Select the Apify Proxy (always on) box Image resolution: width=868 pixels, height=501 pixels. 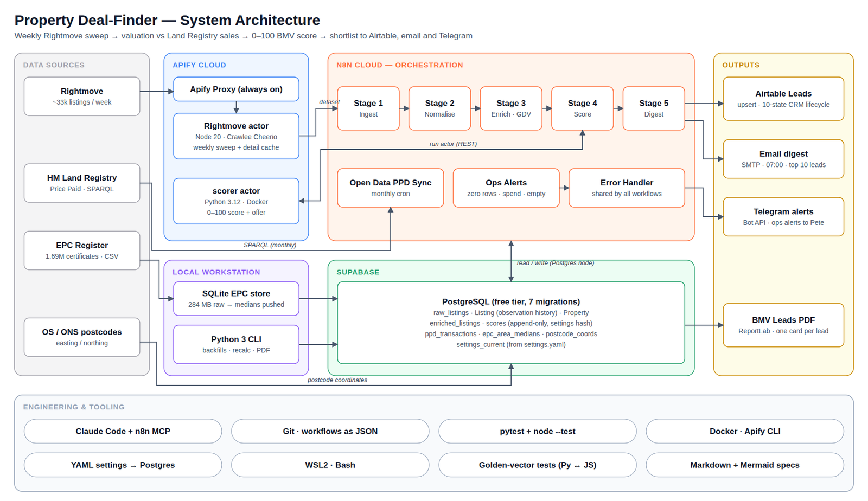[236, 89]
